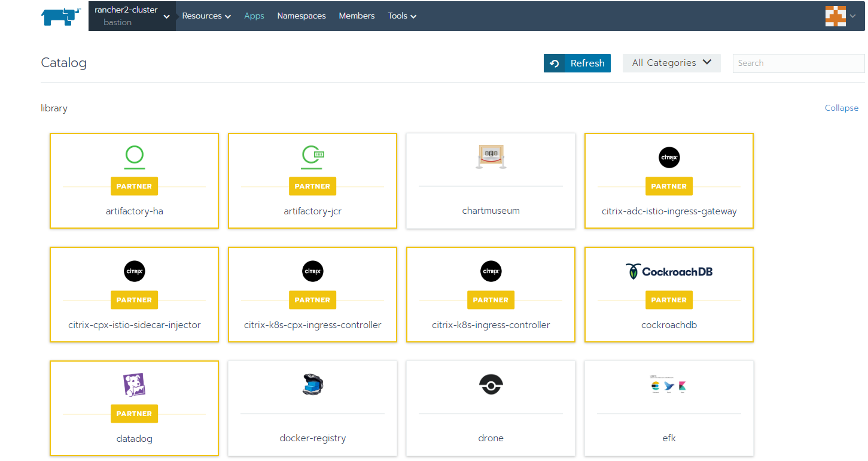Click PARTNER badge on datadog card

(134, 414)
